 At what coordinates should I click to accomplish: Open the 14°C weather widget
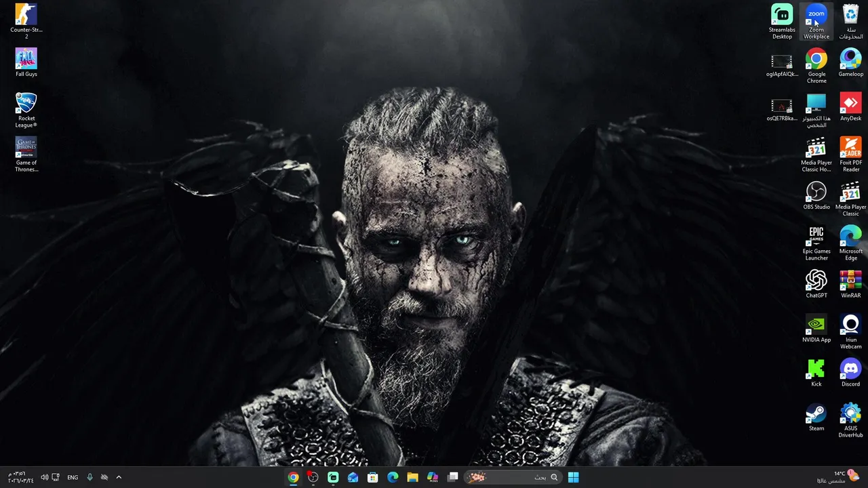(x=837, y=477)
